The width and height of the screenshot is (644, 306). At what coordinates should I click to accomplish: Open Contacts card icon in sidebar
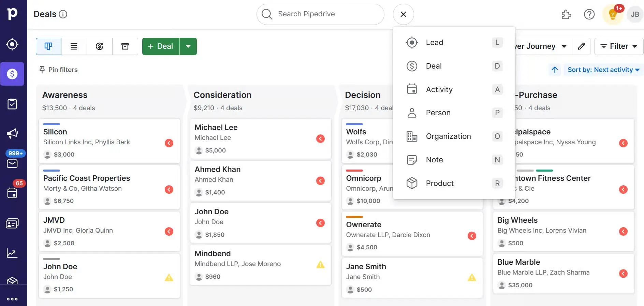(x=12, y=223)
